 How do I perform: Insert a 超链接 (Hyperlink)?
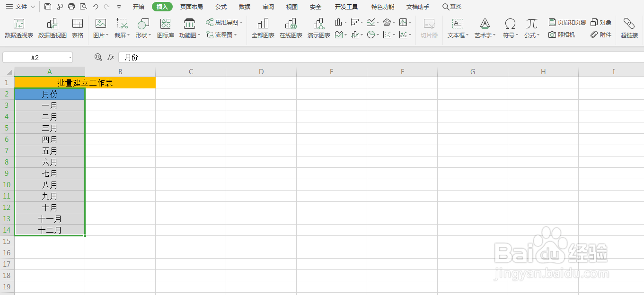click(629, 28)
